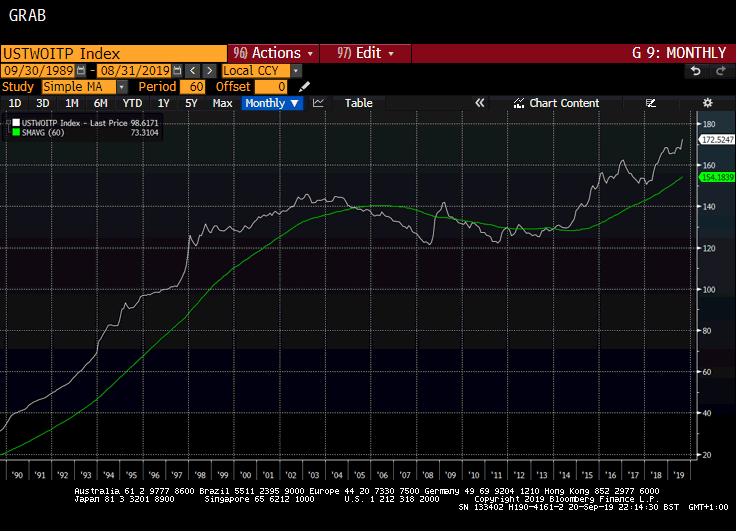Viewport: 736px width, 531px height.
Task: Click the annotate chart icon
Action: pyautogui.click(x=651, y=103)
